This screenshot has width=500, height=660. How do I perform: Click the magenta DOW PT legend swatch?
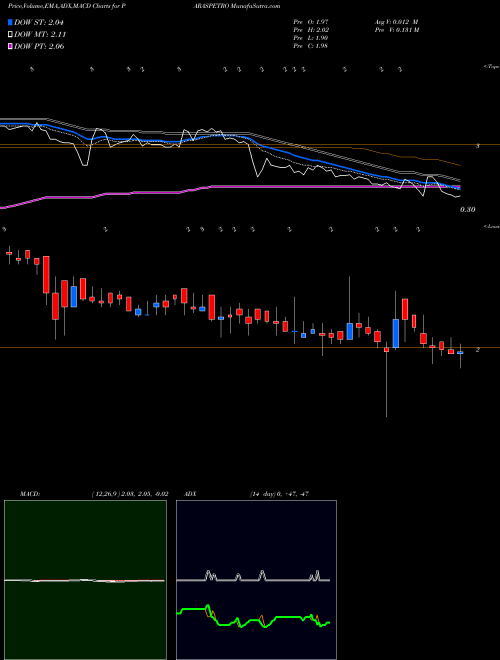[x=11, y=46]
